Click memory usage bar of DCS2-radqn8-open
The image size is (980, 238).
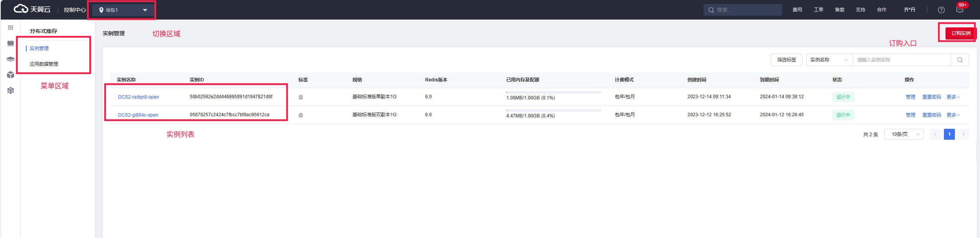[x=553, y=93]
